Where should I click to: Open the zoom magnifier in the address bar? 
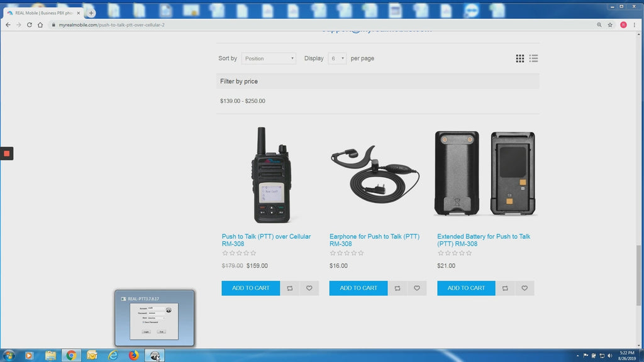599,25
